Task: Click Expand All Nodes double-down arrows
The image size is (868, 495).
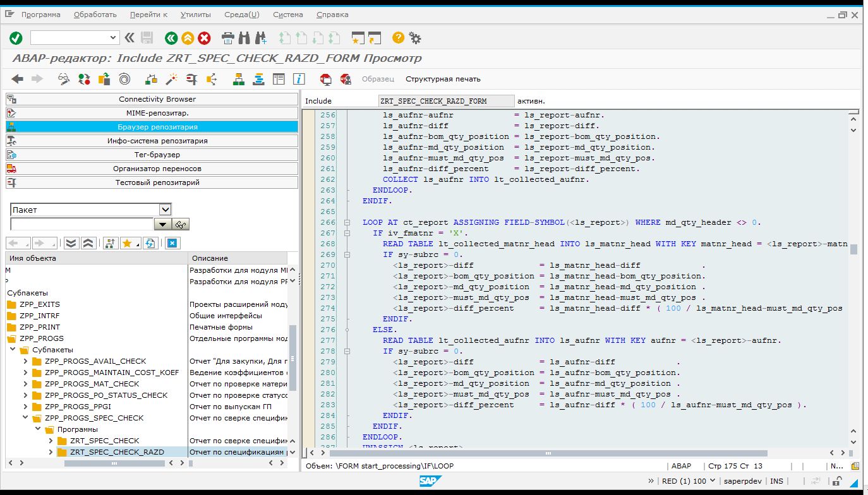Action: click(x=71, y=243)
